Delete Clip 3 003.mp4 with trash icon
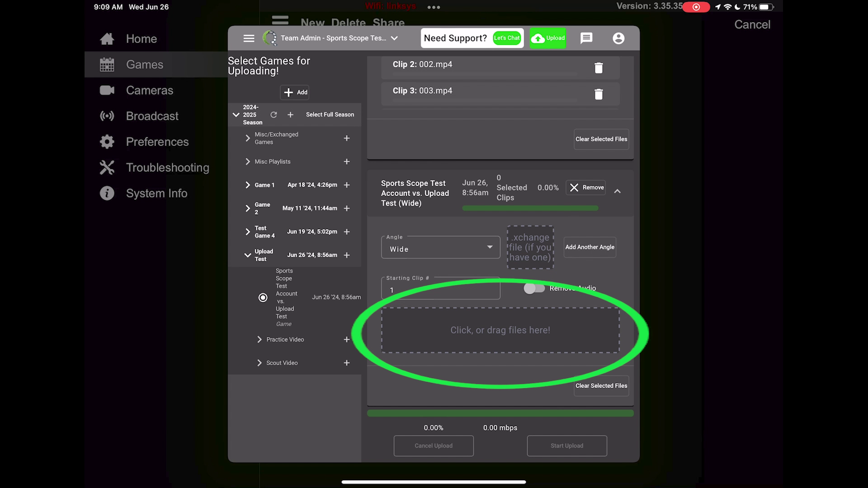This screenshot has width=868, height=488. (599, 94)
